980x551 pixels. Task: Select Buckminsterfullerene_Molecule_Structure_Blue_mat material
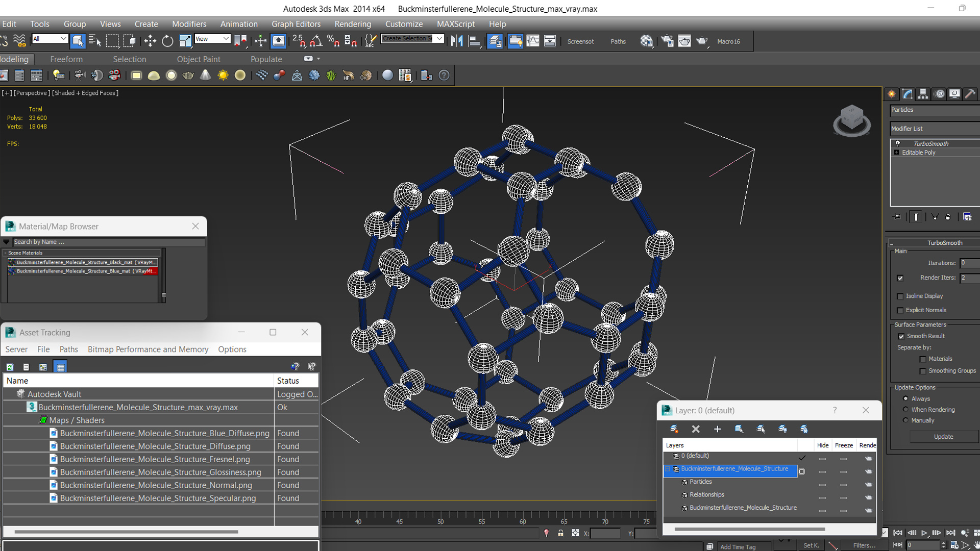click(83, 271)
